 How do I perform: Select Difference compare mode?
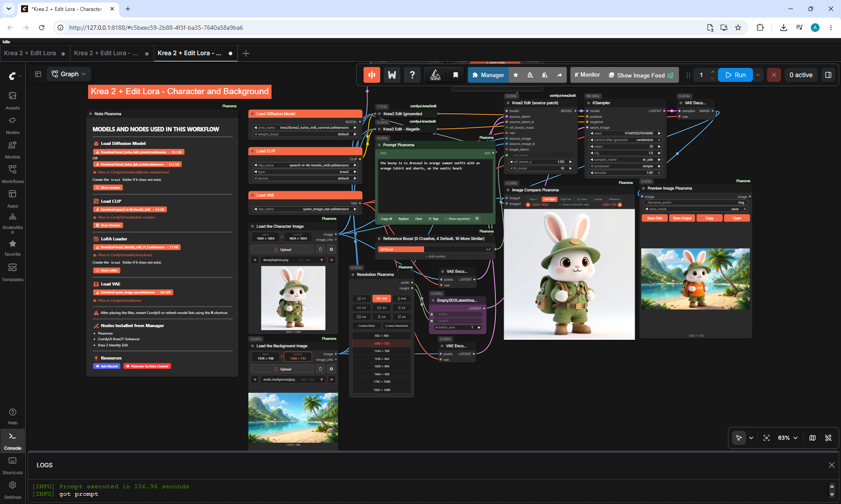615,199
